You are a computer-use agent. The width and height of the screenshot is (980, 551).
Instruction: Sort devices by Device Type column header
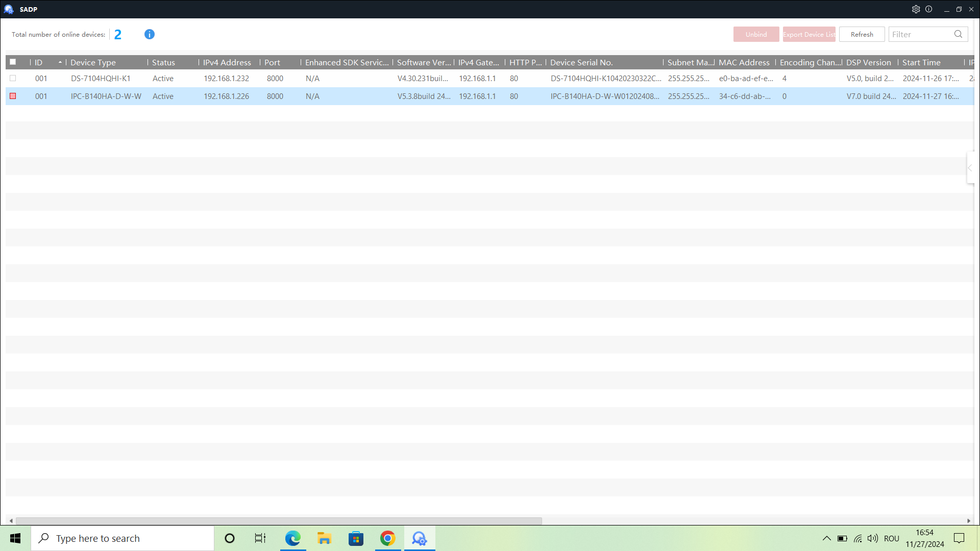[93, 62]
